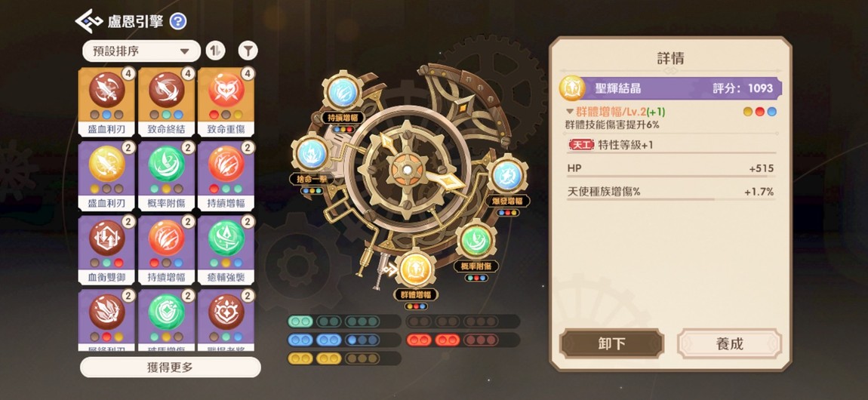This screenshot has width=868, height=400.
Task: Select the 概率附傷 gear slot on the wheel
Action: 476,249
